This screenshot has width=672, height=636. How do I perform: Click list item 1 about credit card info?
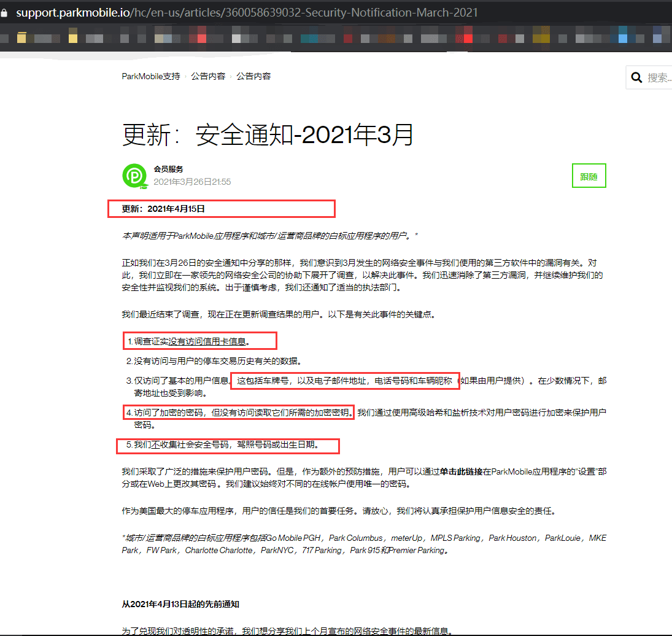188,341
